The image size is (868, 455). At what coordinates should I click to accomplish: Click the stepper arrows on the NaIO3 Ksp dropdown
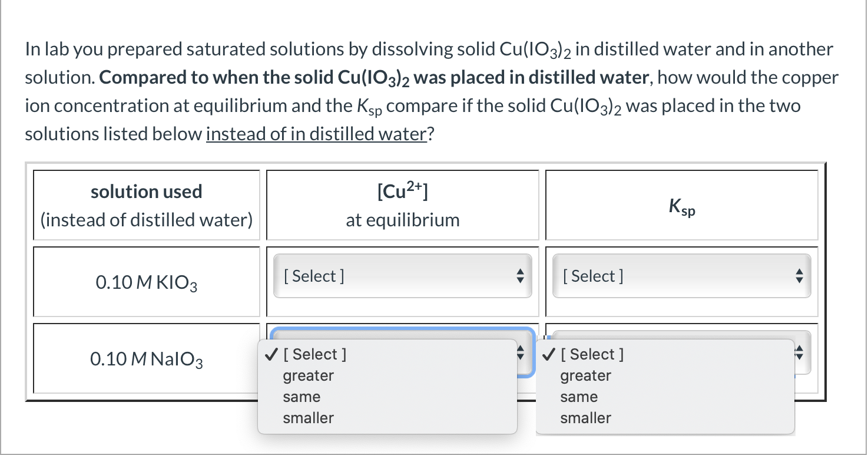coord(799,352)
